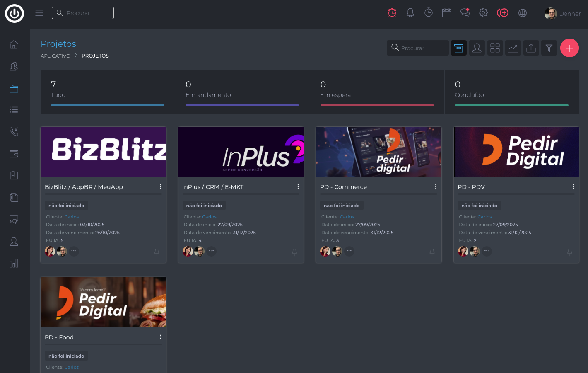The height and width of the screenshot is (373, 588).
Task: Open the notifications bell
Action: click(410, 13)
